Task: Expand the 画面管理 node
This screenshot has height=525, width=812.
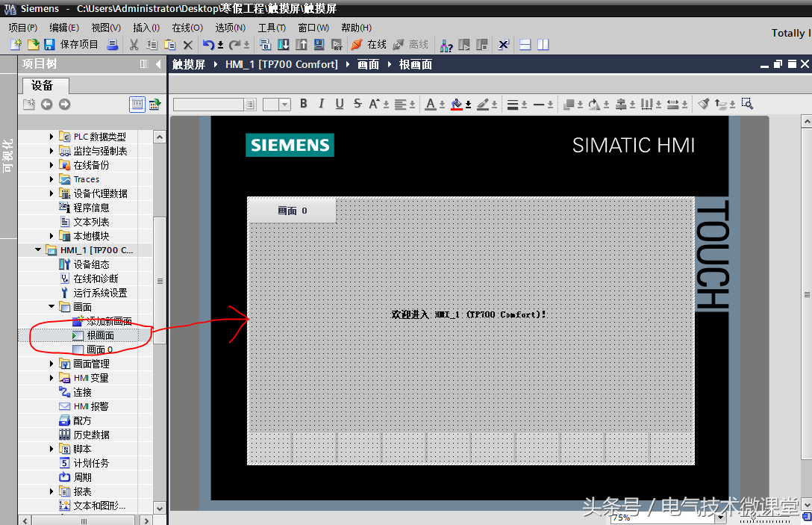Action: tap(51, 364)
